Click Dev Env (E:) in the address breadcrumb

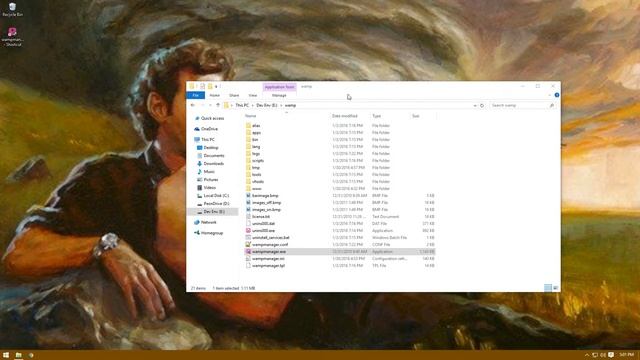[267, 105]
